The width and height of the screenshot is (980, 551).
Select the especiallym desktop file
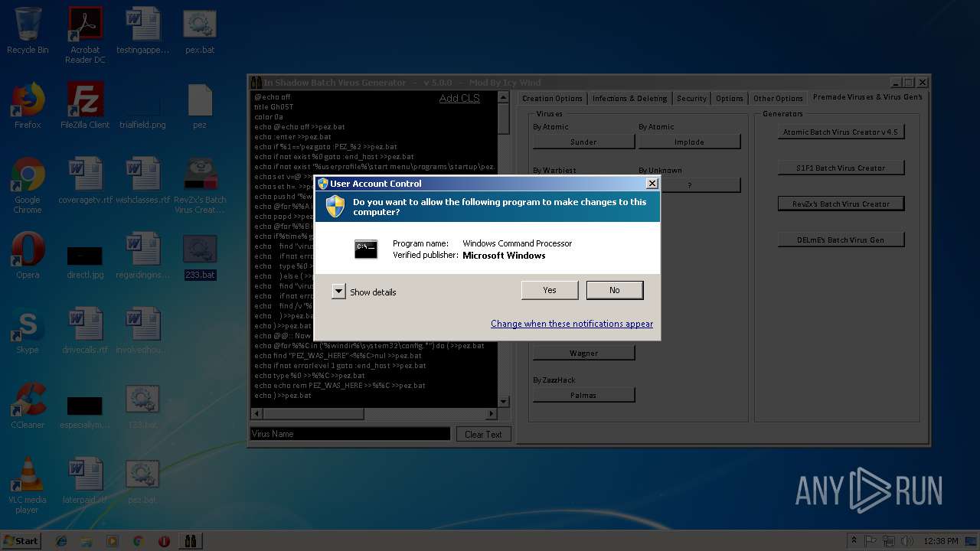[85, 411]
